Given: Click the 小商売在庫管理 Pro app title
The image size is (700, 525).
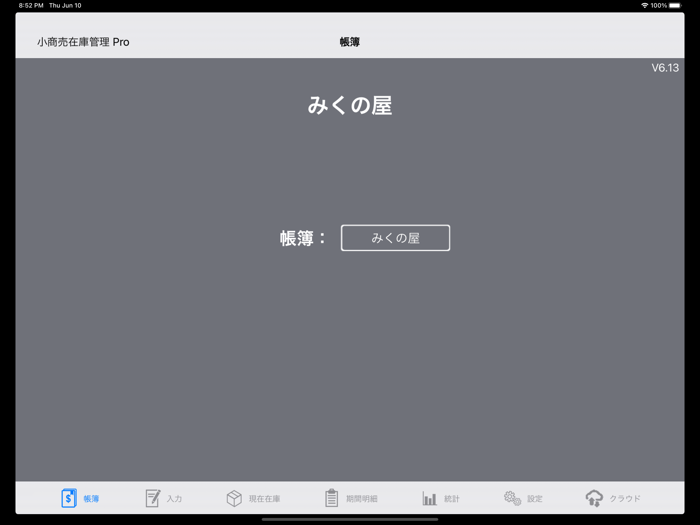Looking at the screenshot, I should [83, 42].
